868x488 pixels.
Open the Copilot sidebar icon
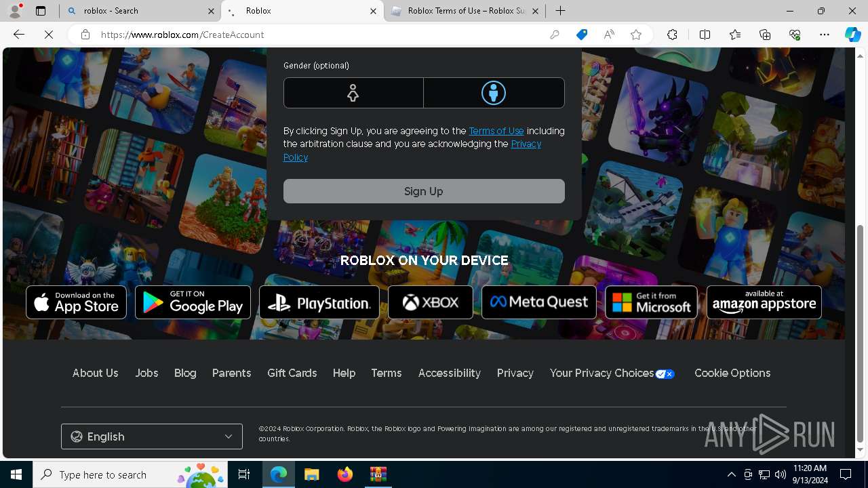coord(852,35)
